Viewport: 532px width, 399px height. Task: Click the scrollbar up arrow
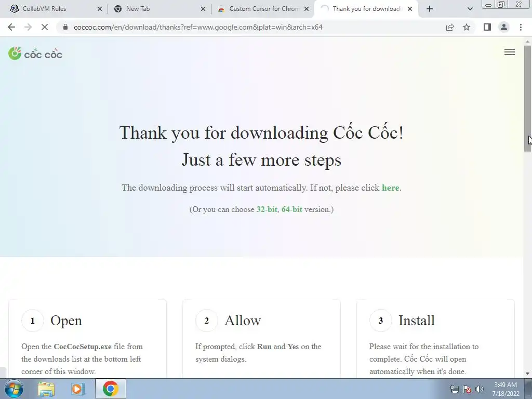[527, 42]
